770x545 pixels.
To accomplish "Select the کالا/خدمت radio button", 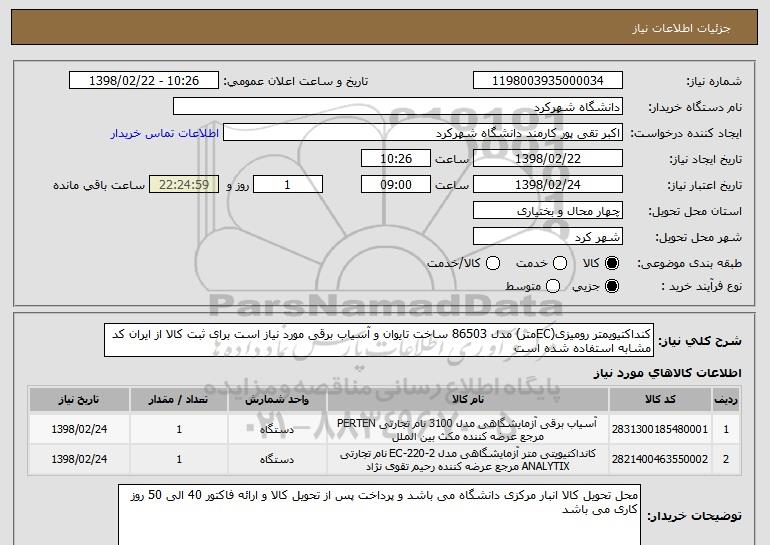I will coord(493,263).
